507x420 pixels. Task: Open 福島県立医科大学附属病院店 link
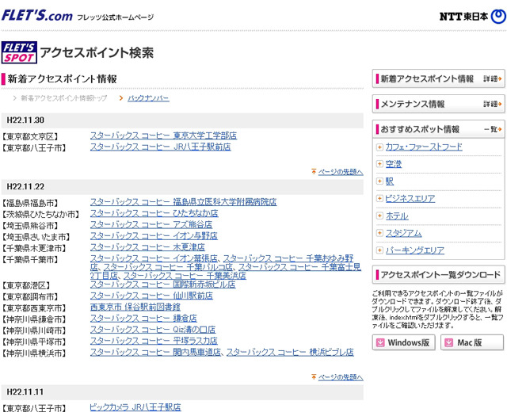pyautogui.click(x=183, y=202)
